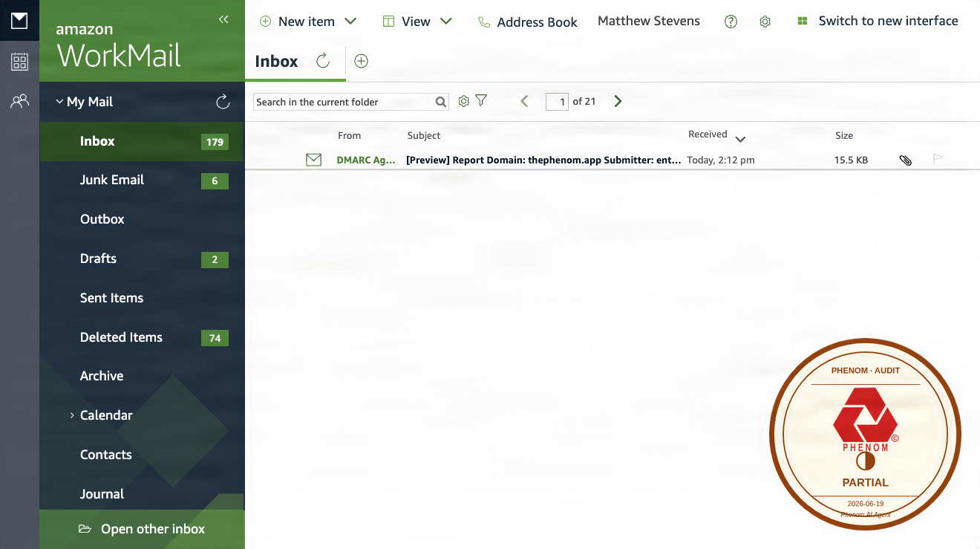The width and height of the screenshot is (980, 549).
Task: Collapse the My Mail folder tree
Action: click(59, 102)
